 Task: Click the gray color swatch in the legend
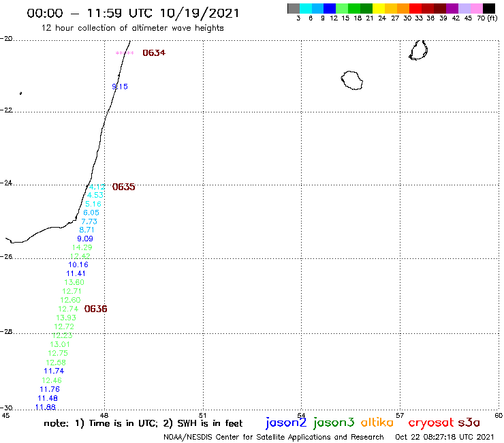tap(294, 8)
